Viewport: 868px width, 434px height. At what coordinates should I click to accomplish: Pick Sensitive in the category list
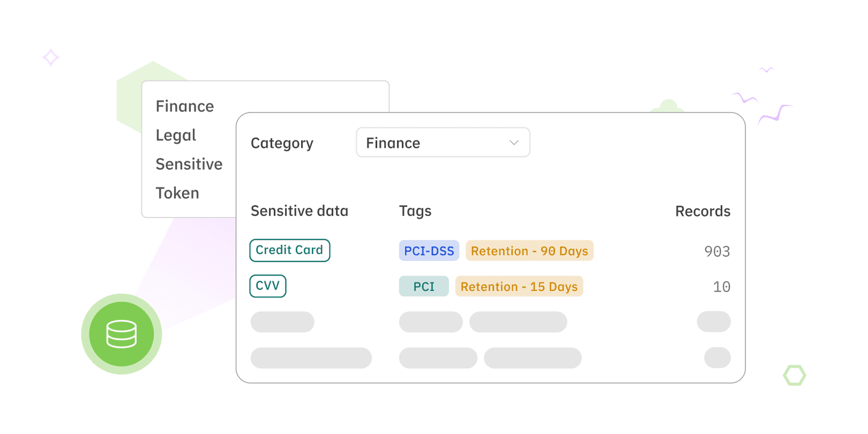(189, 164)
